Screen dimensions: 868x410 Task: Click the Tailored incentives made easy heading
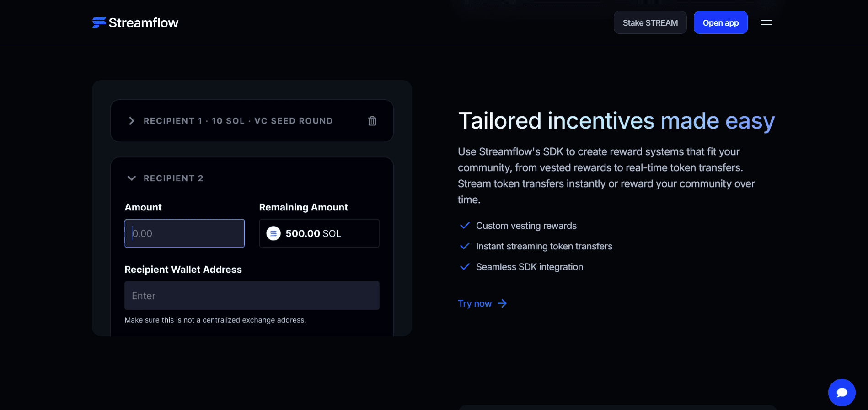[x=616, y=121]
